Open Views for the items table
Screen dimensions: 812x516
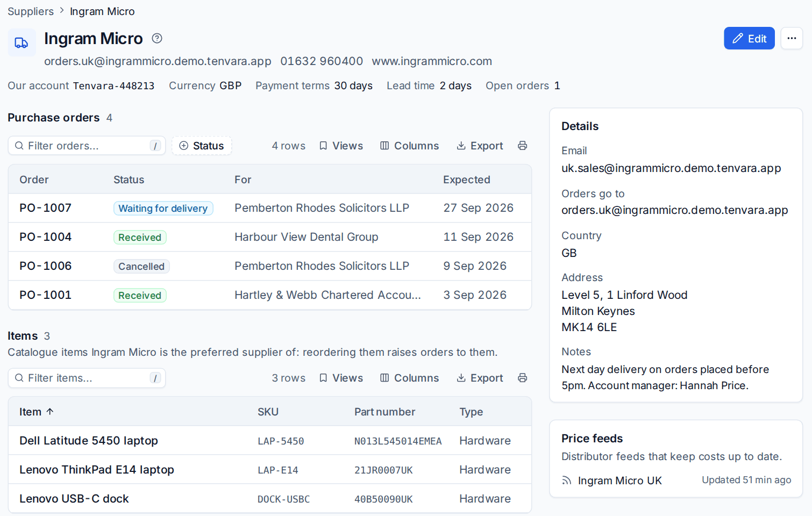[x=341, y=378]
